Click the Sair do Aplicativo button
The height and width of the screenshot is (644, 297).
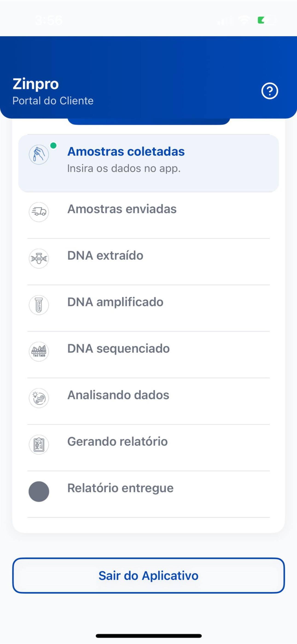[x=148, y=576]
